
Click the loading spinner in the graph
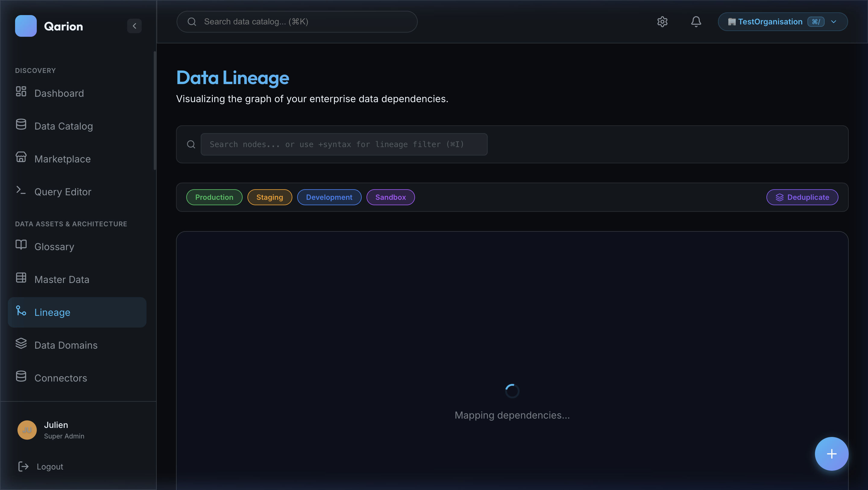pyautogui.click(x=511, y=391)
